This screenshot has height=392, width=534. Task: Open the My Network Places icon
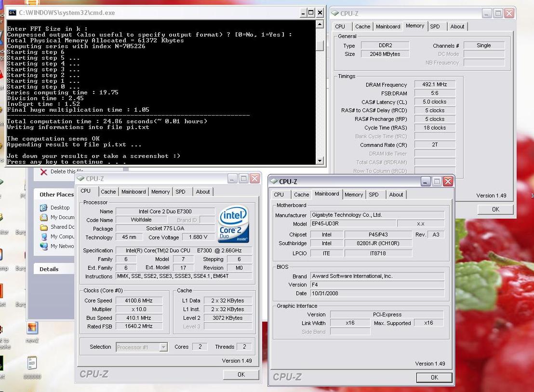coord(43,246)
